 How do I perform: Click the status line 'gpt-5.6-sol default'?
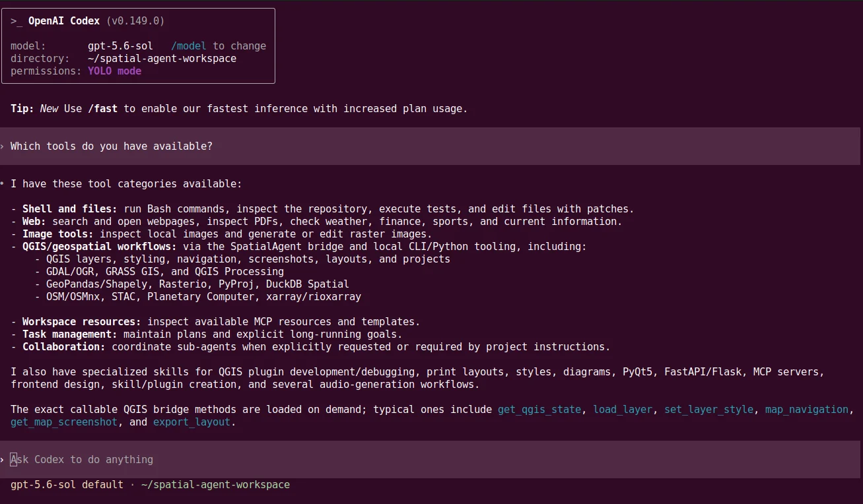67,485
